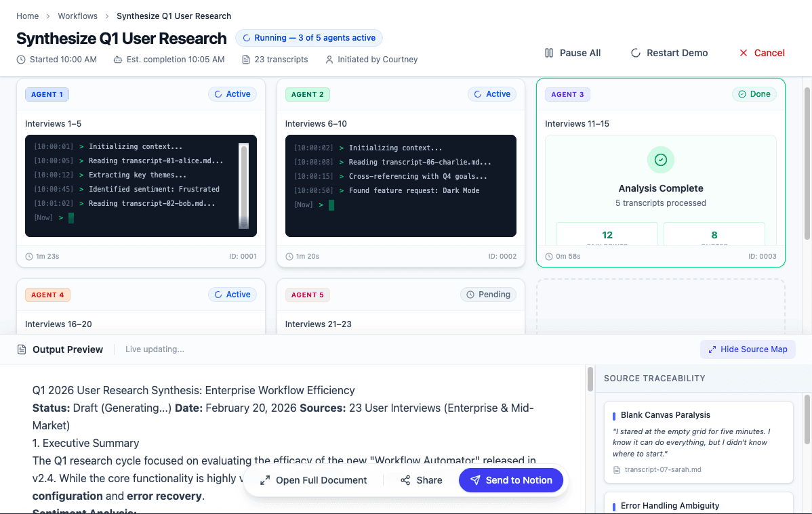812x514 pixels.
Task: Click Send to Notion button
Action: (x=511, y=480)
